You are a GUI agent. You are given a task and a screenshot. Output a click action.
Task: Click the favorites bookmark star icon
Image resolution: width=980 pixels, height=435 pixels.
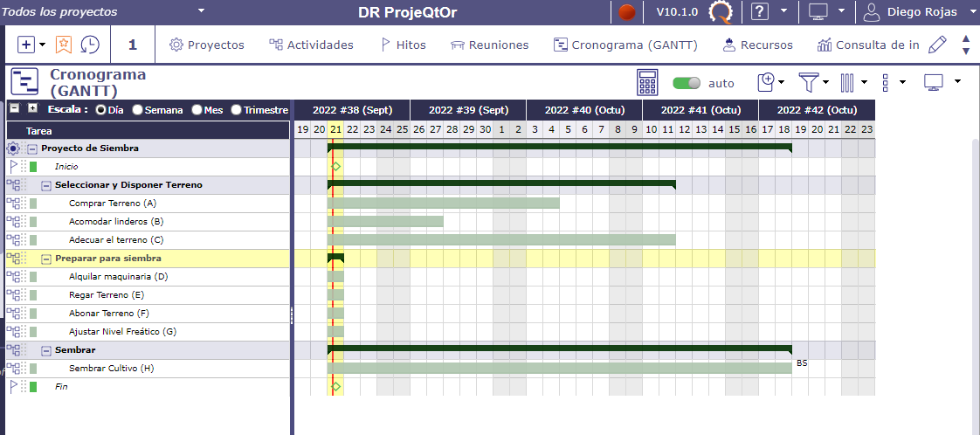(64, 45)
